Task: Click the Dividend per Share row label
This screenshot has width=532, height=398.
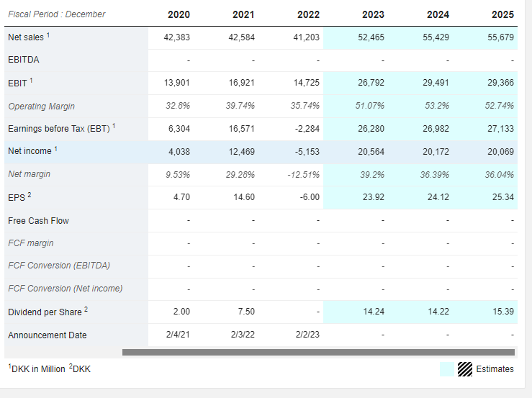Action: tap(45, 312)
